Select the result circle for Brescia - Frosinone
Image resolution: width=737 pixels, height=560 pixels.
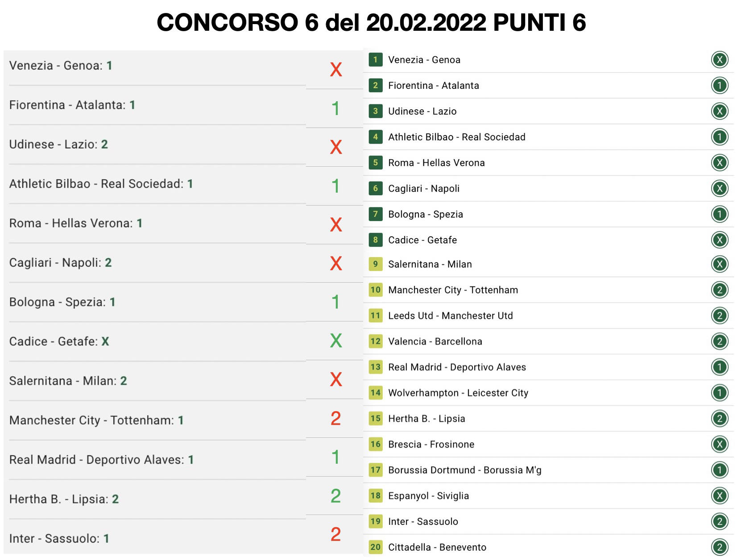pyautogui.click(x=719, y=444)
